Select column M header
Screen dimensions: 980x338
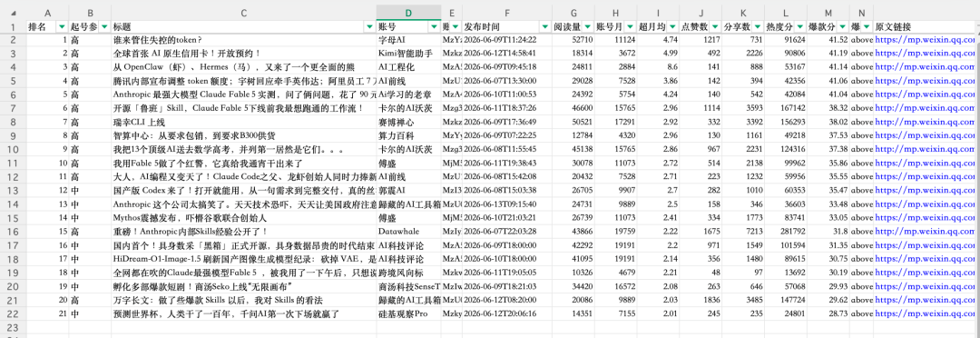click(x=828, y=13)
